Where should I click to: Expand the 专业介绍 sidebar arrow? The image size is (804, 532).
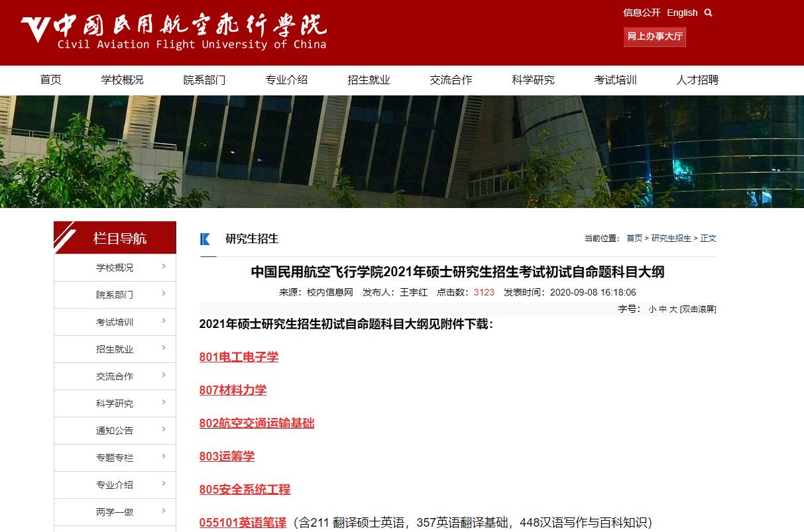[163, 484]
